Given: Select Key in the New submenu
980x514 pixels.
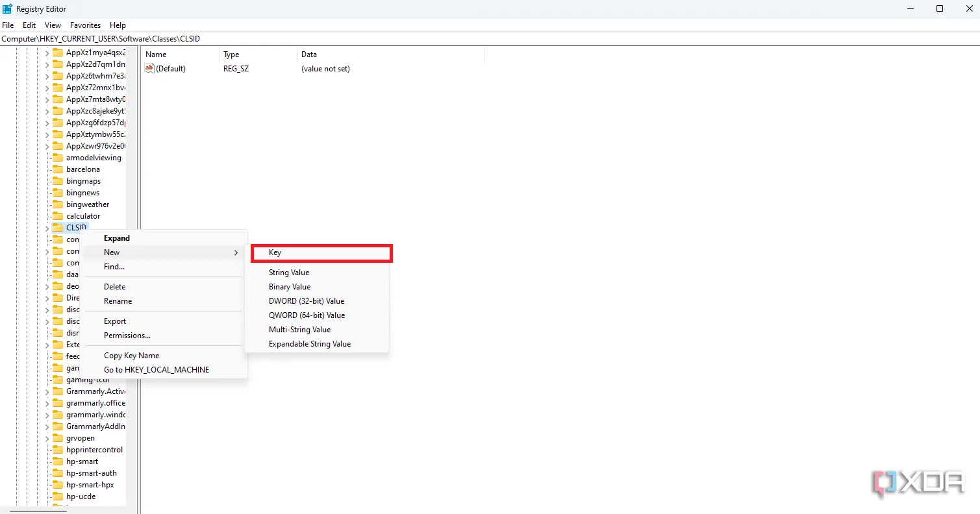Looking at the screenshot, I should click(321, 253).
